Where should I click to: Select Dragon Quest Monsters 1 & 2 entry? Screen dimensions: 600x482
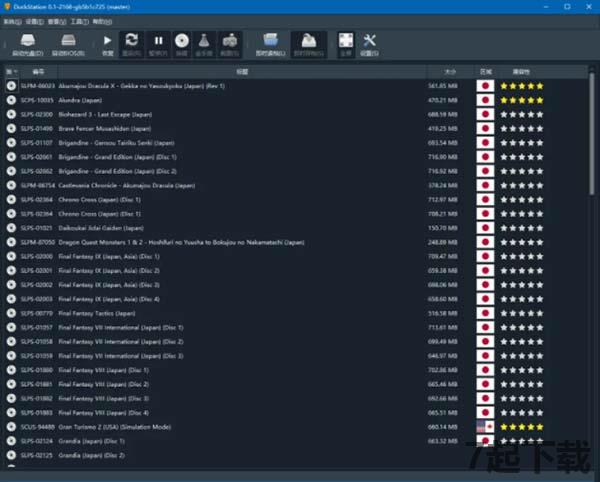coord(181,242)
